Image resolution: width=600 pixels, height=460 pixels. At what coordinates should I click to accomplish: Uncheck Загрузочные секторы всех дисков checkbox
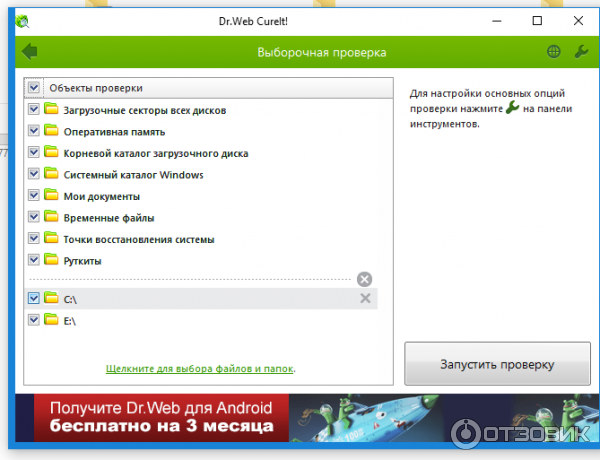click(34, 110)
